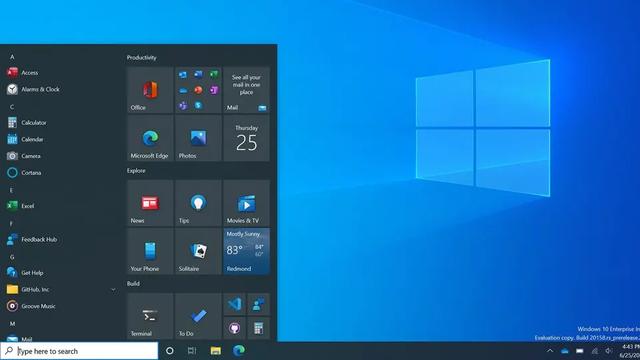This screenshot has height=360, width=640.
Task: Click the letter M header in app list
Action: (12, 324)
